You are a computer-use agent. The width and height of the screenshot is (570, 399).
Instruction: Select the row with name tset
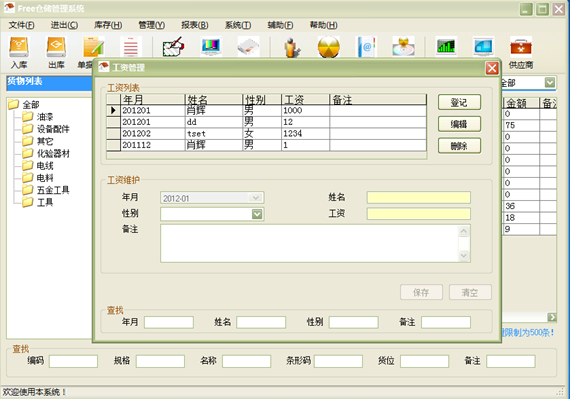click(266, 133)
